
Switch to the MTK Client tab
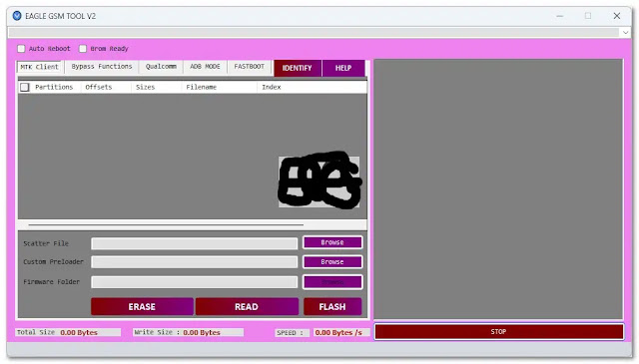click(40, 67)
